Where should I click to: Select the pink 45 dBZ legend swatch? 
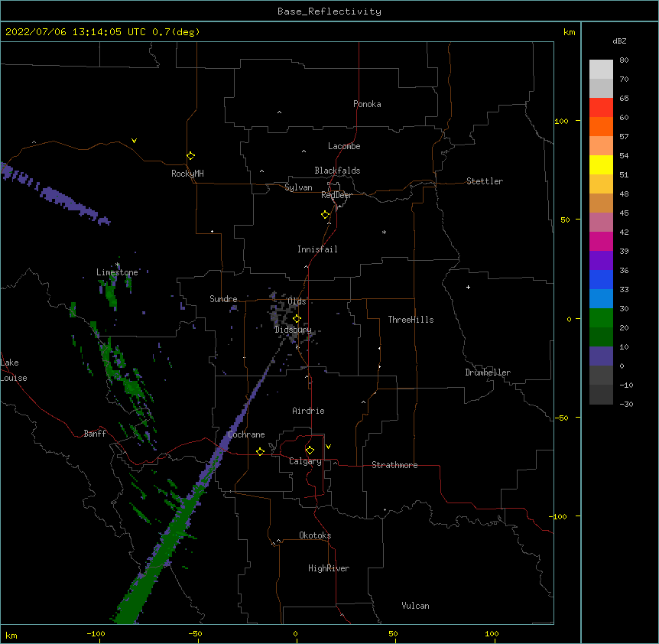point(601,222)
